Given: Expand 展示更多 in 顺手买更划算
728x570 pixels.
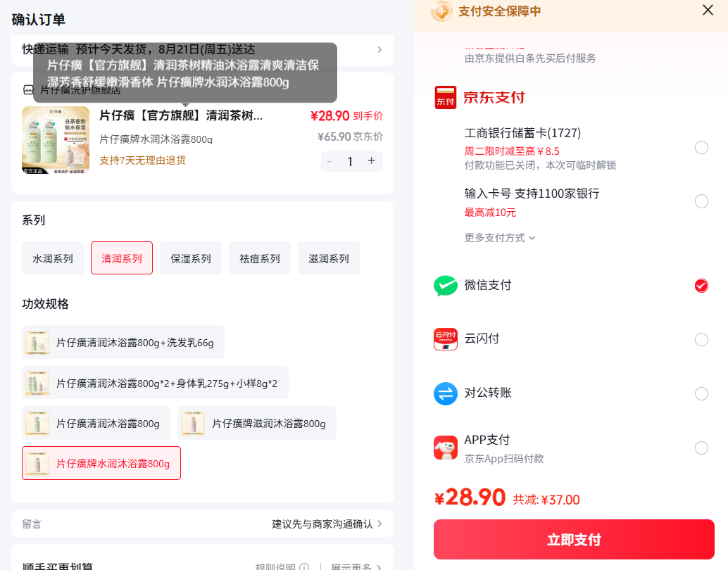Looking at the screenshot, I should click(x=356, y=566).
